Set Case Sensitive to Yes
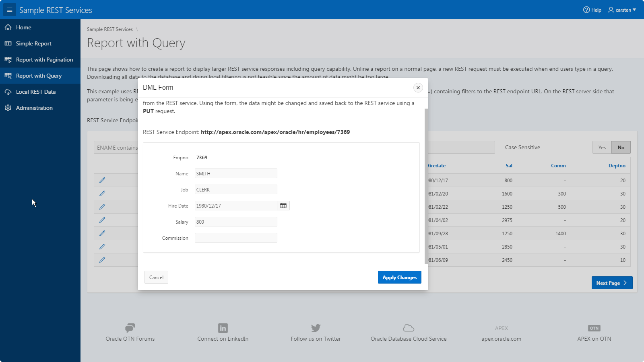Image resolution: width=644 pixels, height=362 pixels. click(x=602, y=147)
